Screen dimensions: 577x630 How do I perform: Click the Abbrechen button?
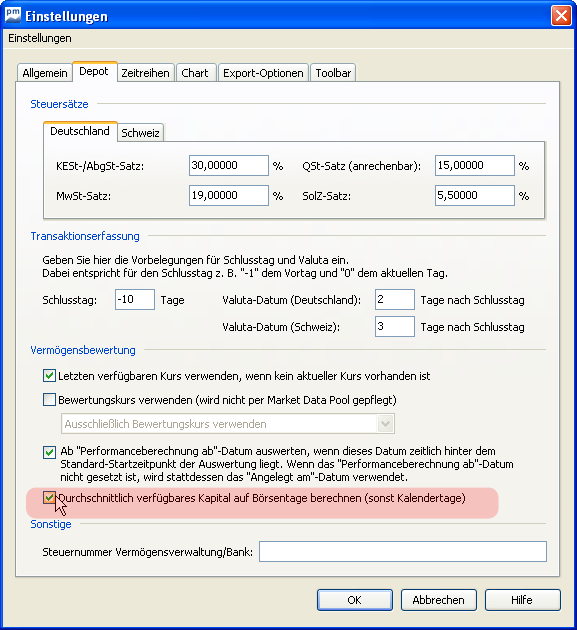click(x=438, y=600)
